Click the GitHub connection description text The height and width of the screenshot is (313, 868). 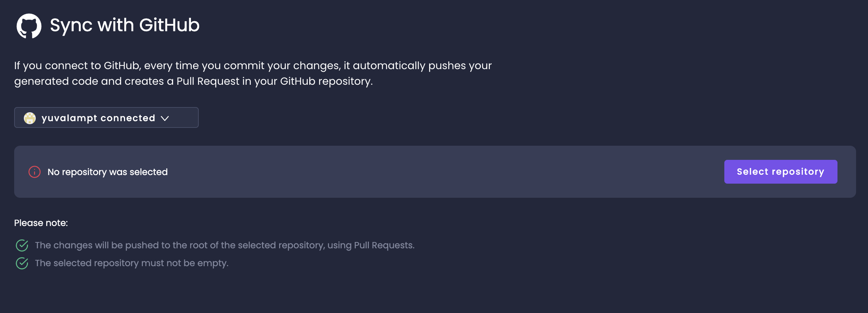(252, 73)
